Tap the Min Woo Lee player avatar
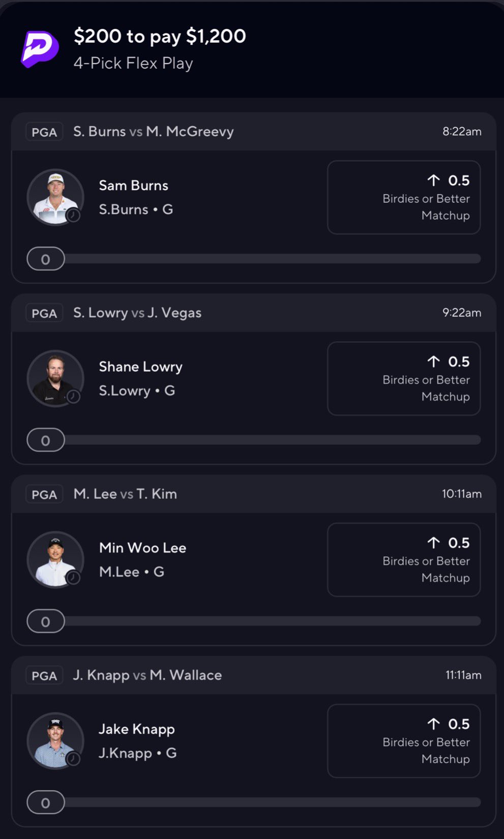Screen dimensions: 504x839 click(x=55, y=559)
